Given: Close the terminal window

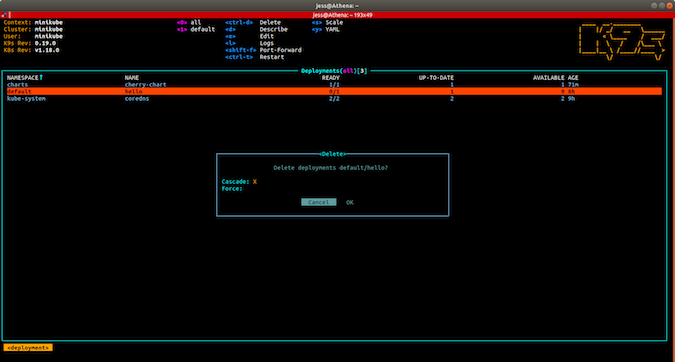Looking at the screenshot, I should 669,6.
